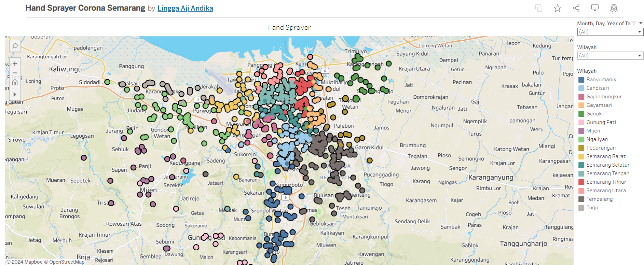Click the OpenStreetMap attribution link

click(x=67, y=262)
